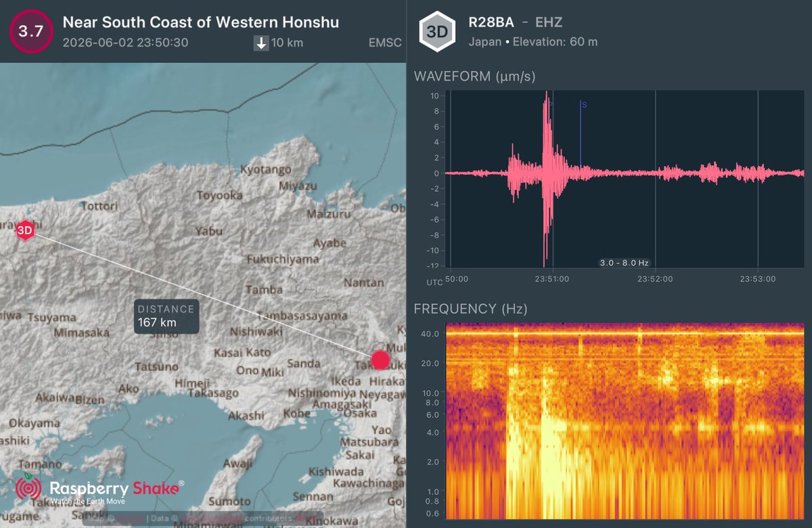Screen dimensions: 812x528
Task: Select the 3D station marker on map
Action: click(x=25, y=230)
